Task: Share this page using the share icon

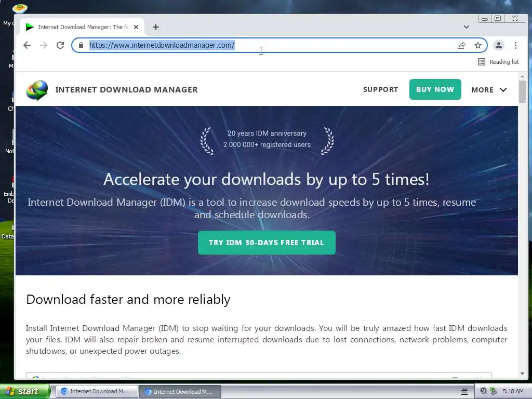Action: [x=461, y=46]
